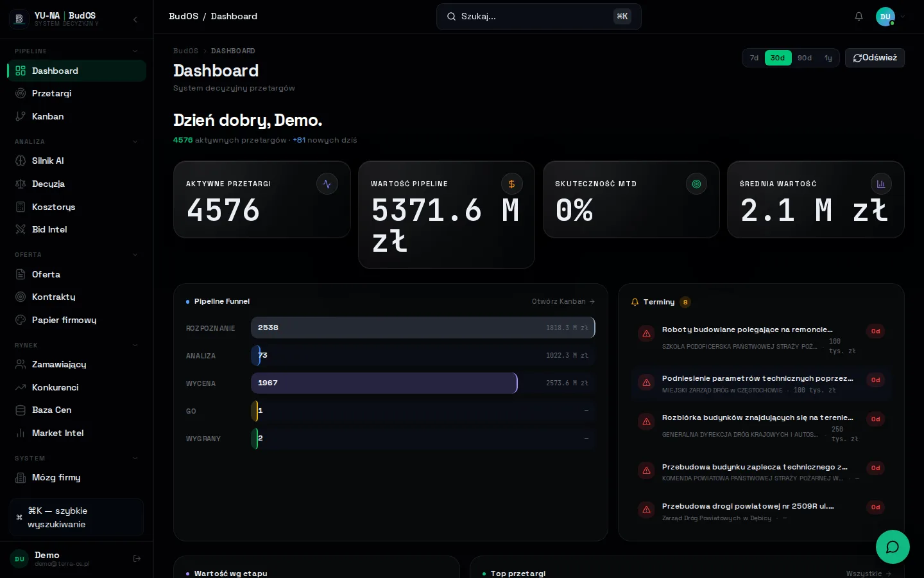The image size is (924, 578).
Task: Click the Analiza funnel bar 73
Action: [x=256, y=355]
